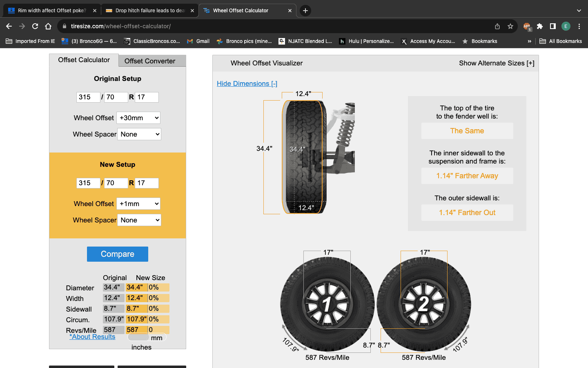Edit New Setup tire width 315 field
Viewport: 588px width, 368px height.
[88, 183]
